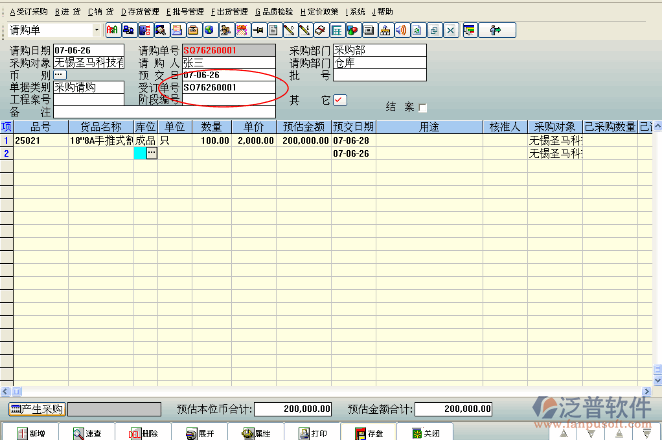Viewport: 662px width, 440px height.
Task: Click the 产生采购 button
Action: 36,409
